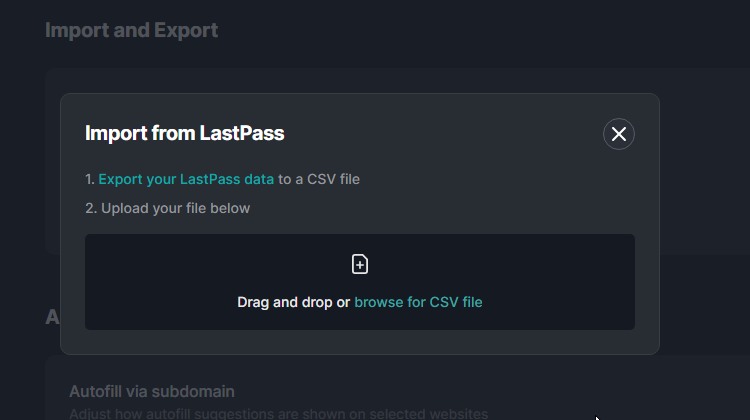The height and width of the screenshot is (420, 750).
Task: Click step number 2 in instructions
Action: (x=91, y=209)
